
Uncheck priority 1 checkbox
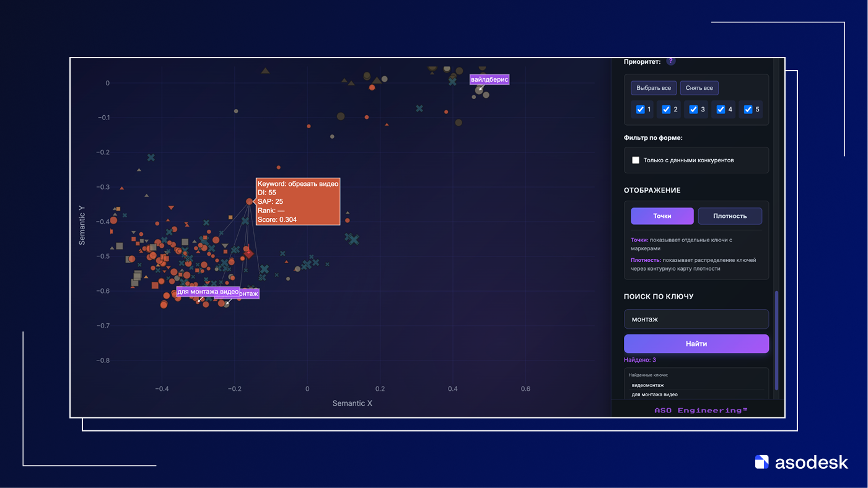(641, 110)
